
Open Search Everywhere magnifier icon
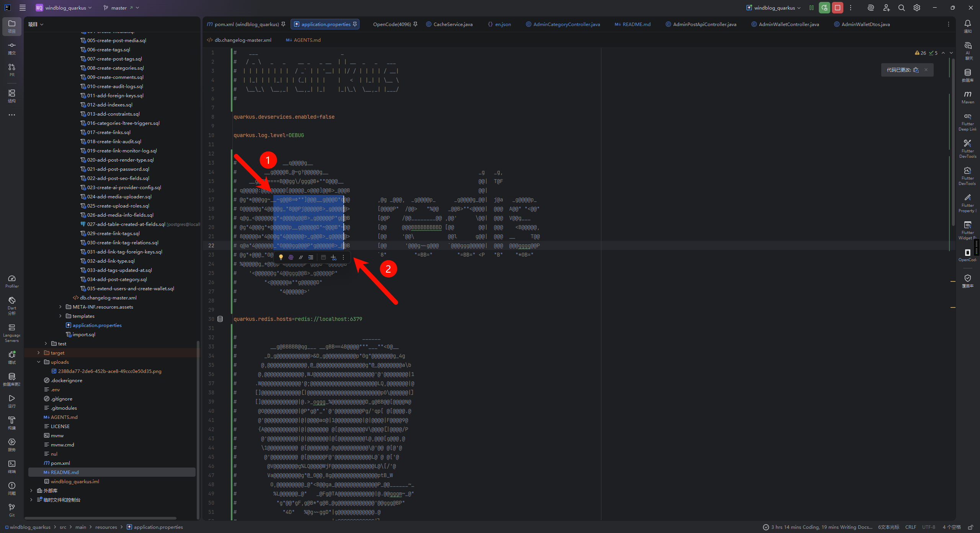tap(902, 8)
